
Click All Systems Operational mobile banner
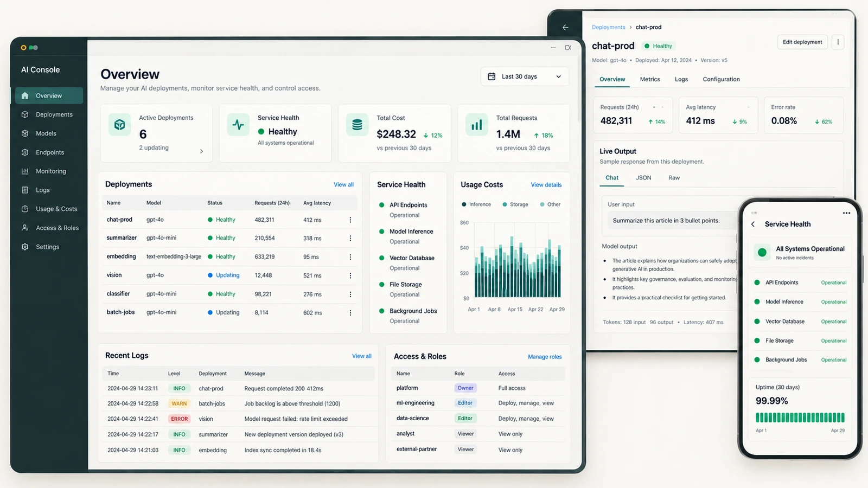click(800, 252)
